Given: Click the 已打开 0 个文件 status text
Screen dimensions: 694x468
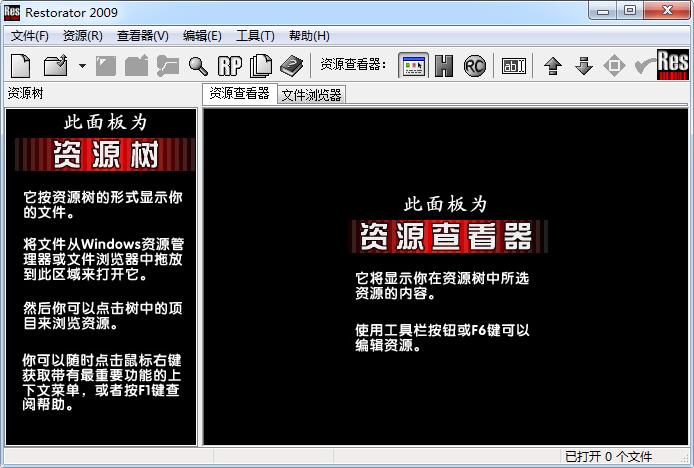Looking at the screenshot, I should (x=609, y=456).
